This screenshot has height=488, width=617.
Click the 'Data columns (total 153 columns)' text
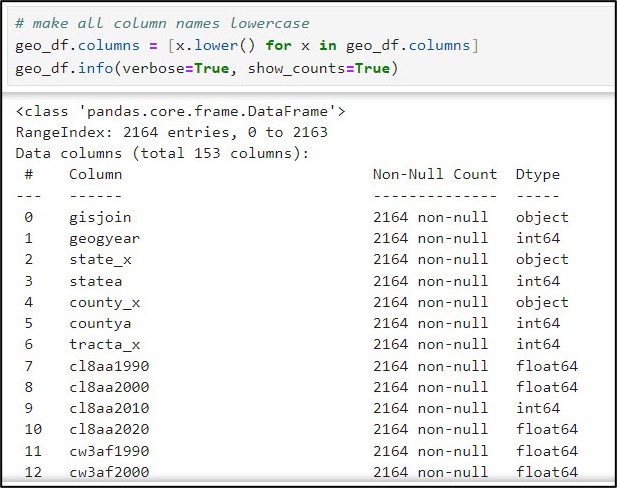[163, 153]
